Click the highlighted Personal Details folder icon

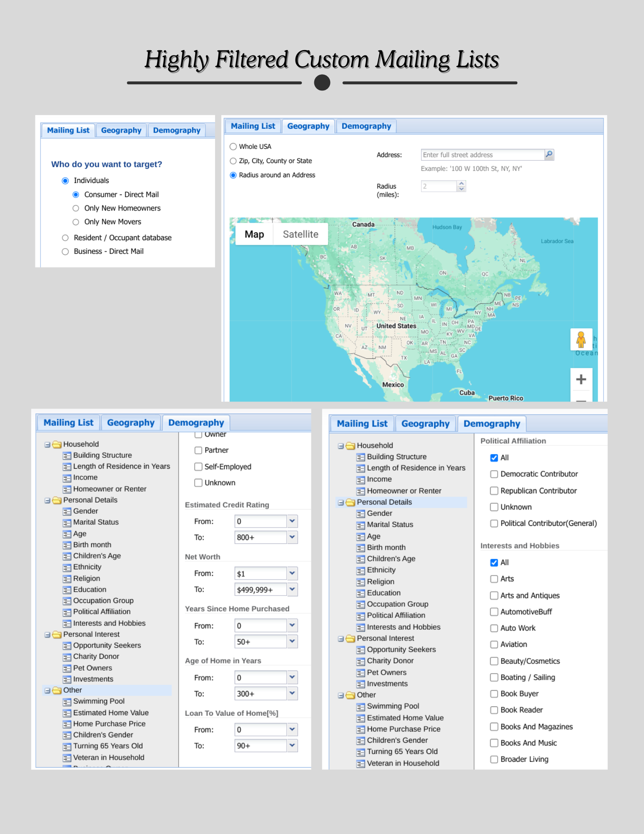(351, 502)
